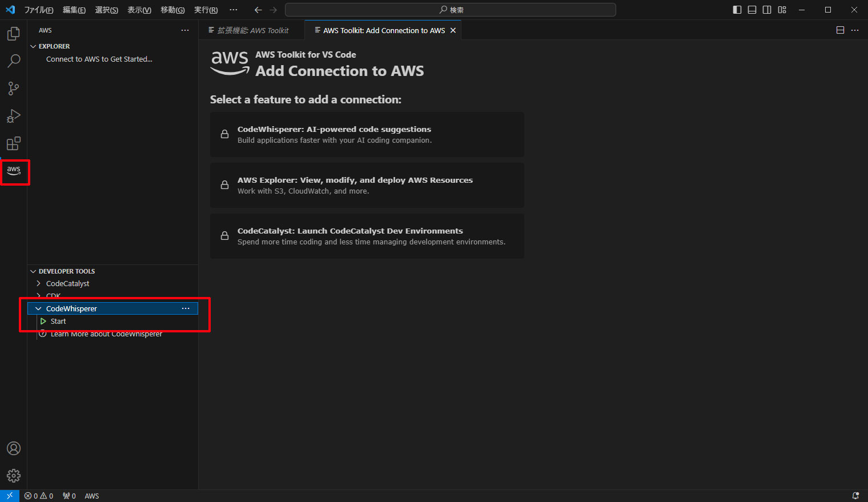This screenshot has height=502, width=868.
Task: Go forward with the navigation arrow
Action: [x=273, y=10]
